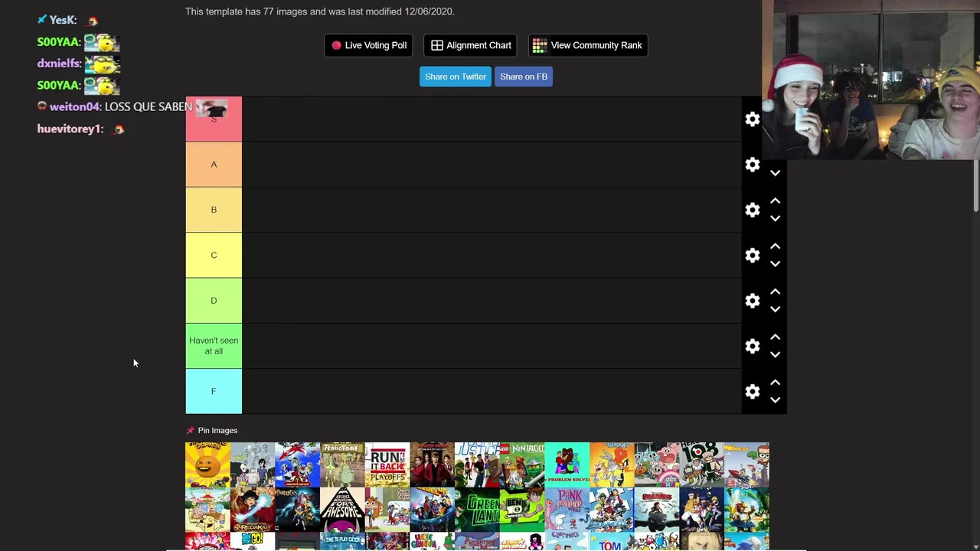
Task: Pick the Lego Ninjago thumbnail
Action: pyautogui.click(x=522, y=465)
